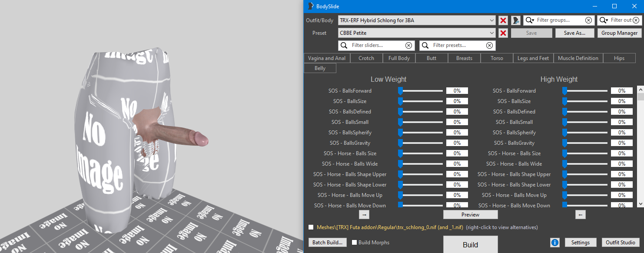Select the Full Body category tab
The width and height of the screenshot is (644, 253).
[x=399, y=58]
